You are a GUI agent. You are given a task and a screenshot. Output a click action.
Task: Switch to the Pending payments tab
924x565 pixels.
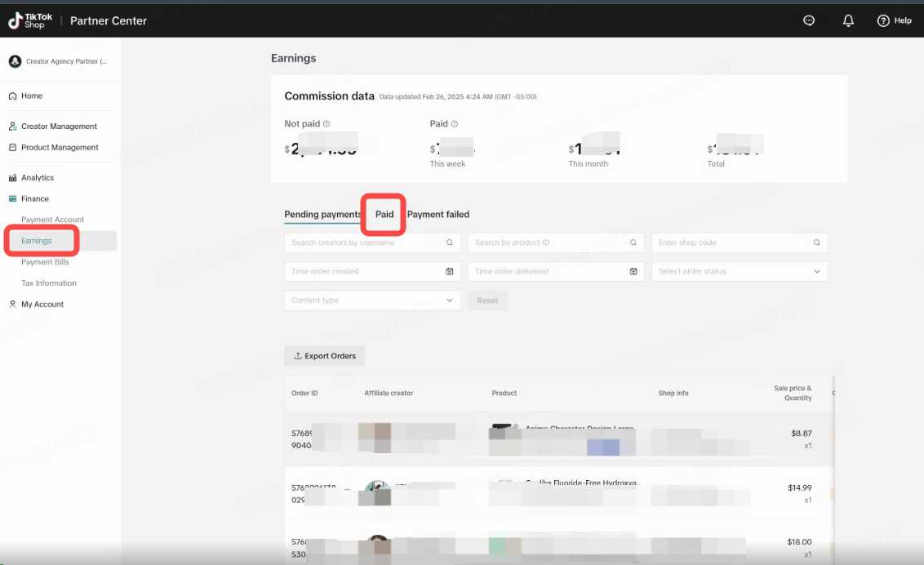pyautogui.click(x=322, y=215)
